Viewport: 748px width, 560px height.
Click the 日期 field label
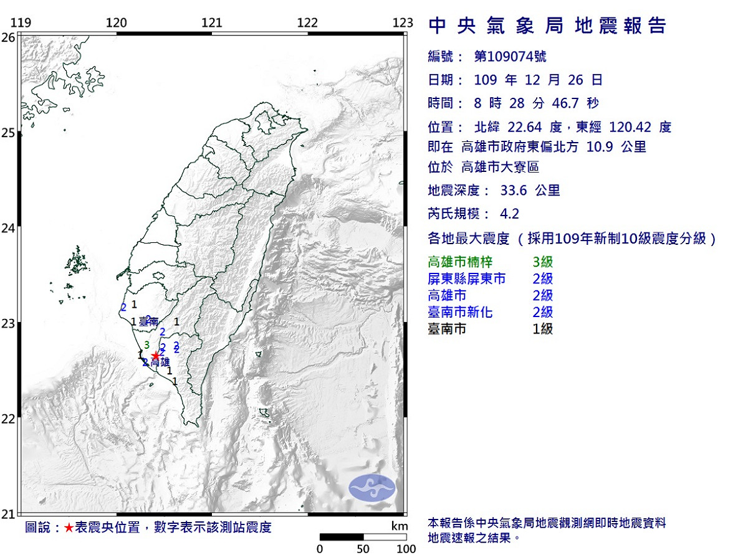[445, 80]
